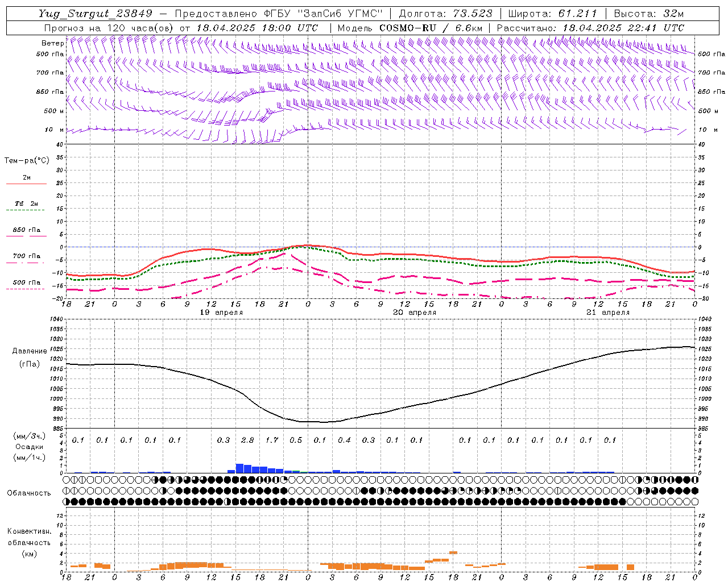Click the (мм/3ч.) precipitation unit label
Viewport: 728px width, 582px height.
pyautogui.click(x=30, y=436)
